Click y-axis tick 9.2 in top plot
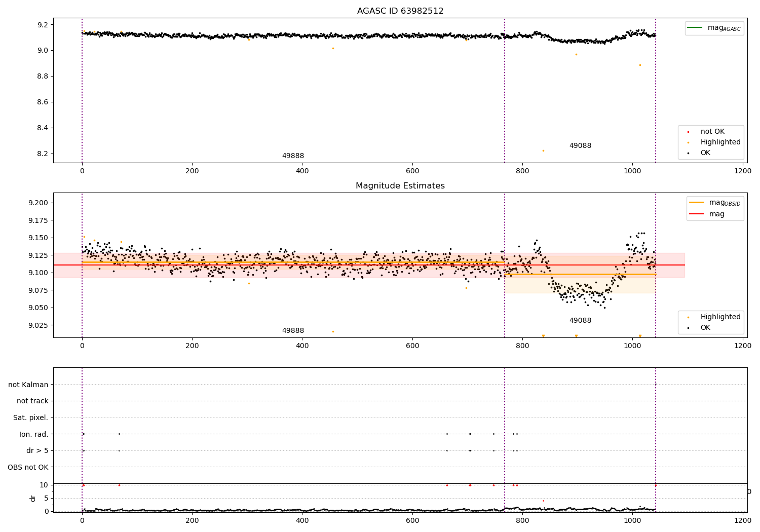 pyautogui.click(x=44, y=25)
